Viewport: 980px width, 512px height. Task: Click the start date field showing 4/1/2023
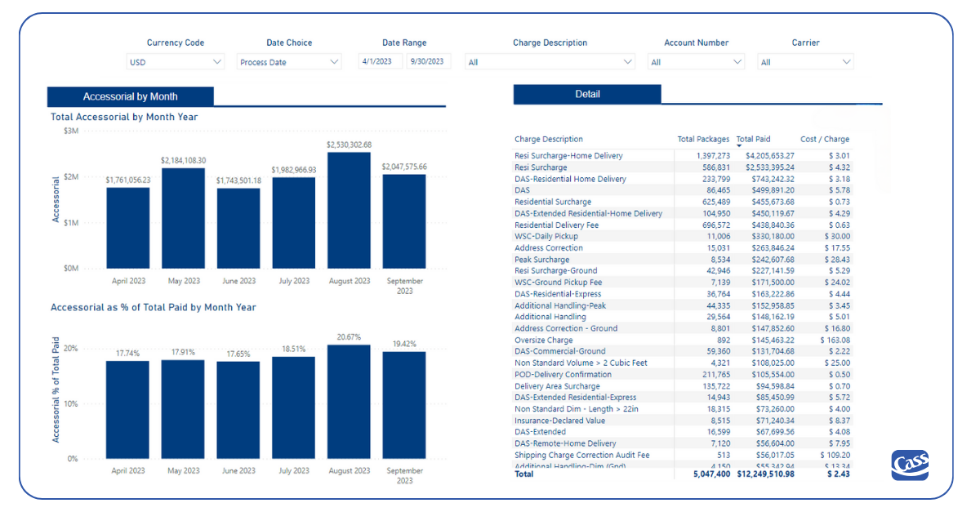click(380, 60)
